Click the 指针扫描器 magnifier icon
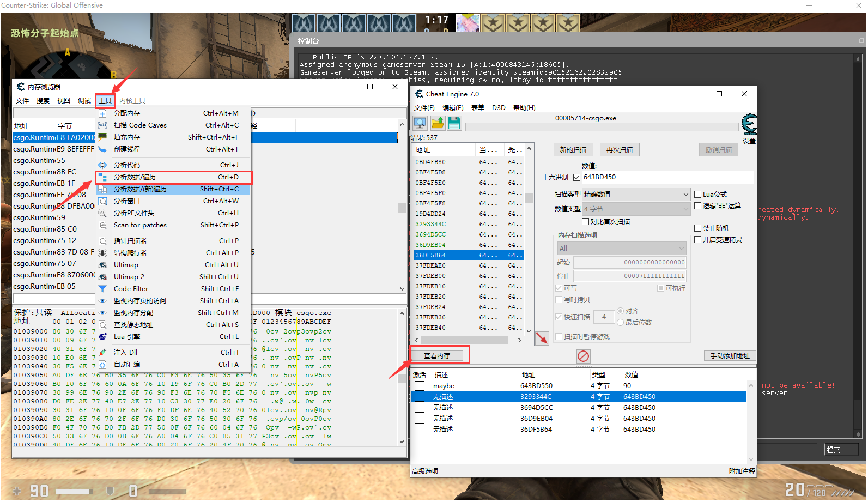 click(x=102, y=241)
